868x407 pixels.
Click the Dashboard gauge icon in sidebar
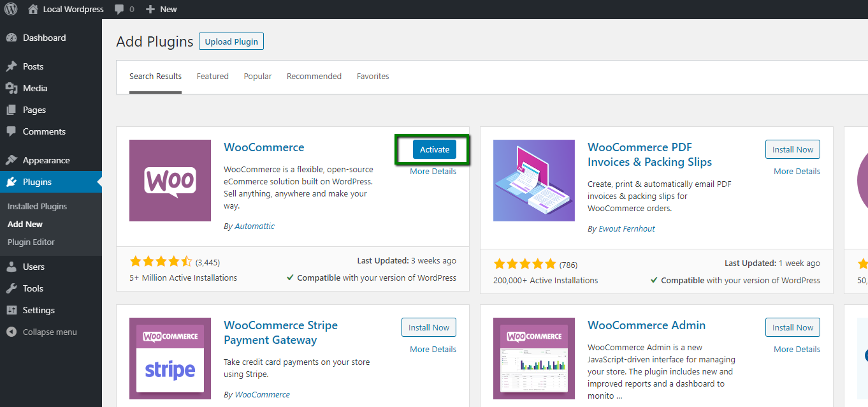11,38
